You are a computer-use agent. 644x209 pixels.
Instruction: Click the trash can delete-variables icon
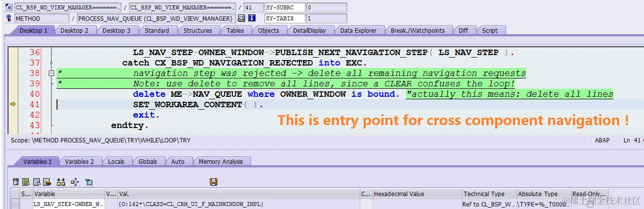point(16,182)
